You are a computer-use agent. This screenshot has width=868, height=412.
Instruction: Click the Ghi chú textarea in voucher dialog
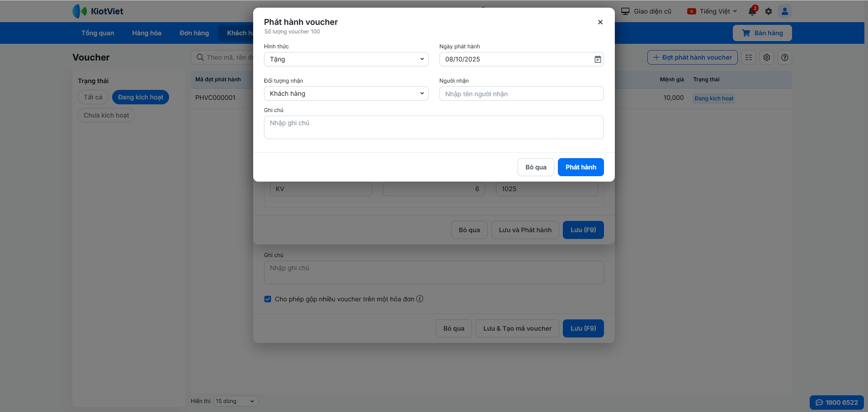pos(434,127)
